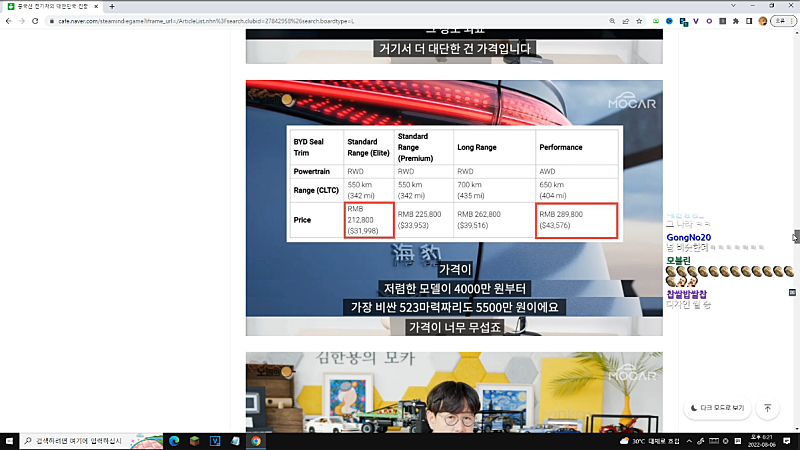Open Minecraft from the taskbar

pos(194,441)
